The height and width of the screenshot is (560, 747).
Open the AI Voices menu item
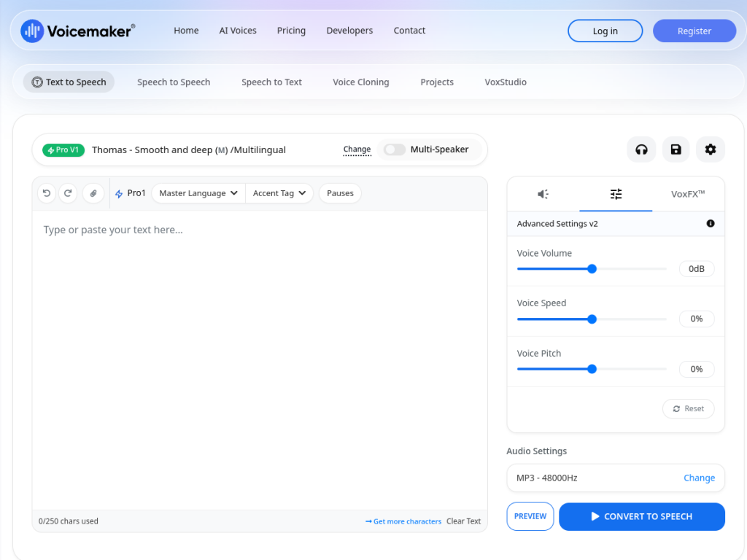point(238,31)
